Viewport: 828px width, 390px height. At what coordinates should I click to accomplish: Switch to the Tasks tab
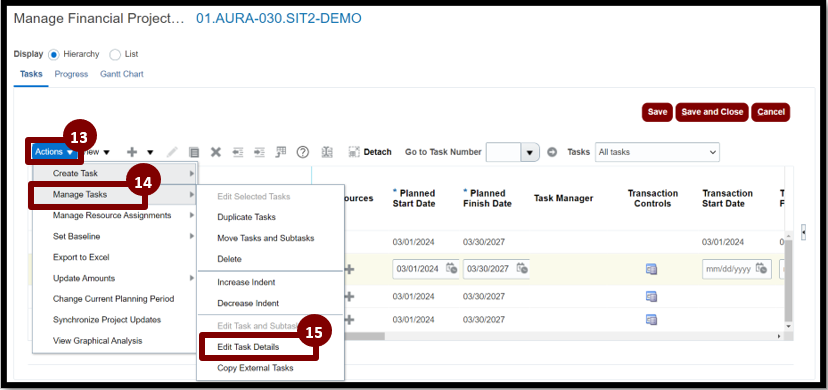31,74
